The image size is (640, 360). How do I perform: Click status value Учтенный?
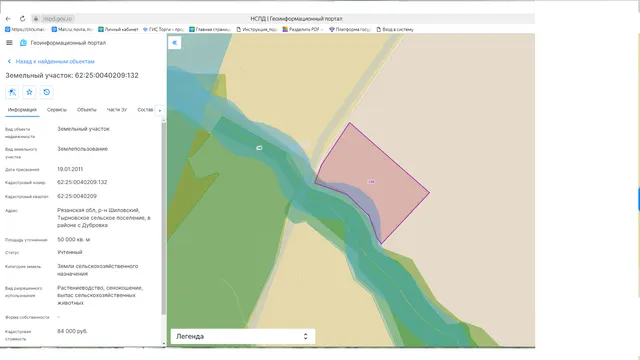pos(70,252)
